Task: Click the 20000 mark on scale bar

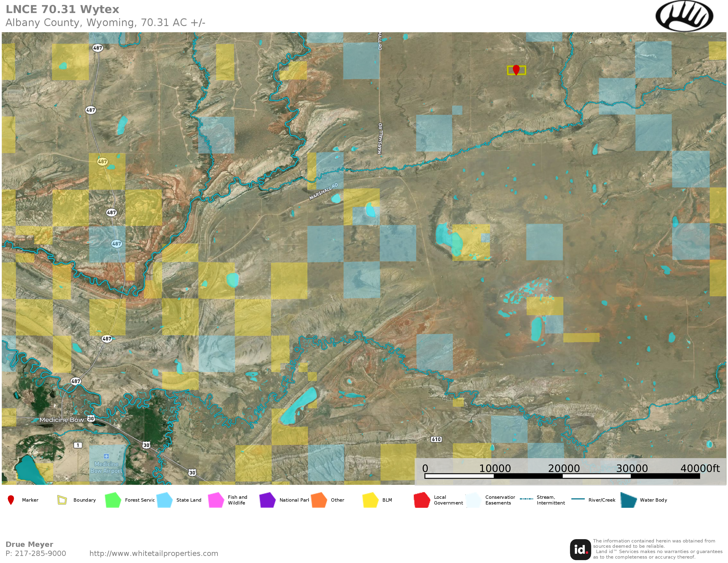Action: point(564,468)
